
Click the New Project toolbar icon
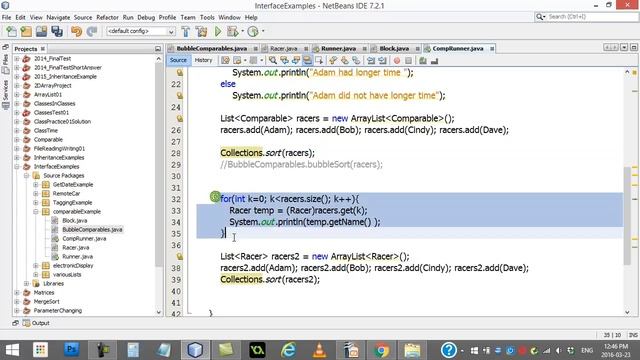coord(26,31)
